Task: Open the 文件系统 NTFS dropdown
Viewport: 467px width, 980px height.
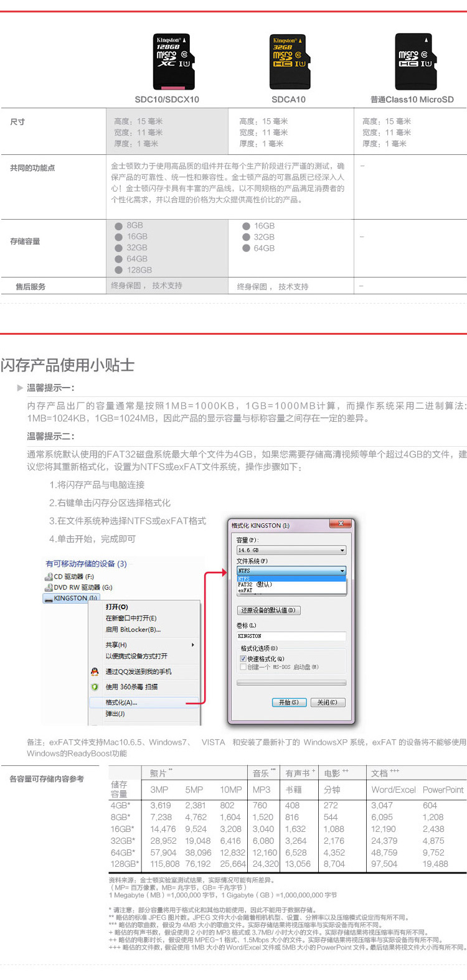Action: pos(291,571)
